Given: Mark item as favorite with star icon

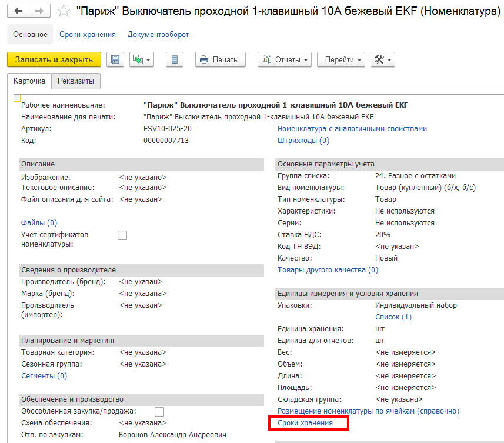Looking at the screenshot, I should coord(64,11).
